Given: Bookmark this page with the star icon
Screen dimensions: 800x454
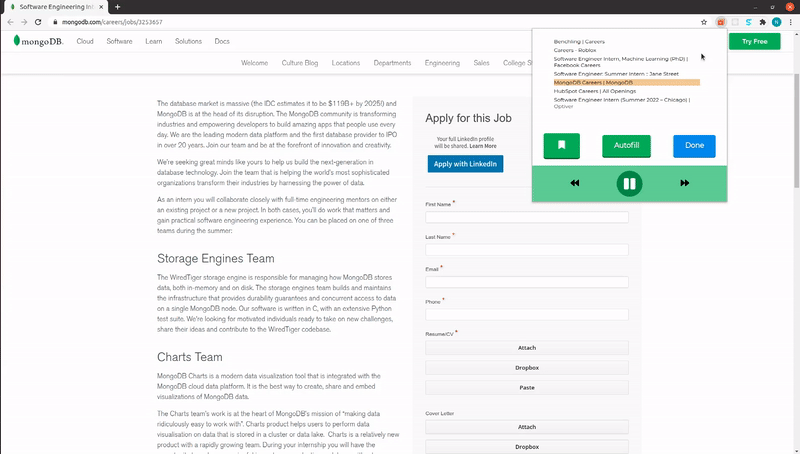Looking at the screenshot, I should (x=704, y=21).
